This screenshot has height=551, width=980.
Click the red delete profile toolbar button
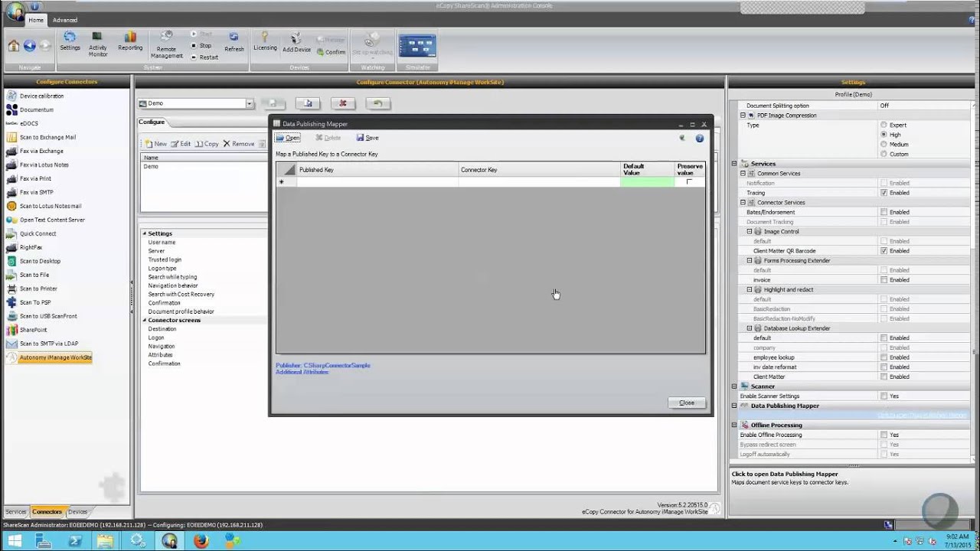click(342, 103)
